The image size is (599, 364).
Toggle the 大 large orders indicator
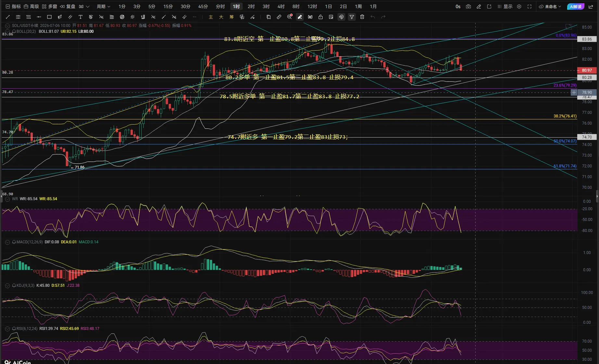(221, 17)
